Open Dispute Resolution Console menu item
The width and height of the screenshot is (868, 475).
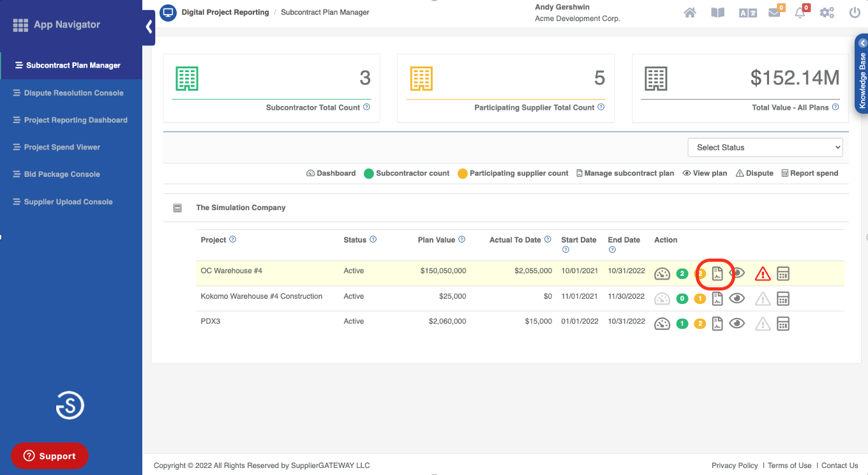point(73,93)
